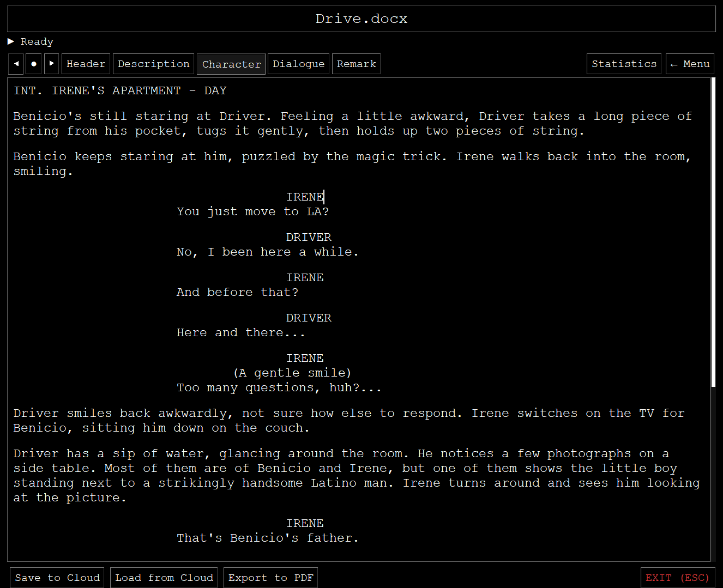Go back to the Menu
The image size is (723, 588).
click(690, 64)
